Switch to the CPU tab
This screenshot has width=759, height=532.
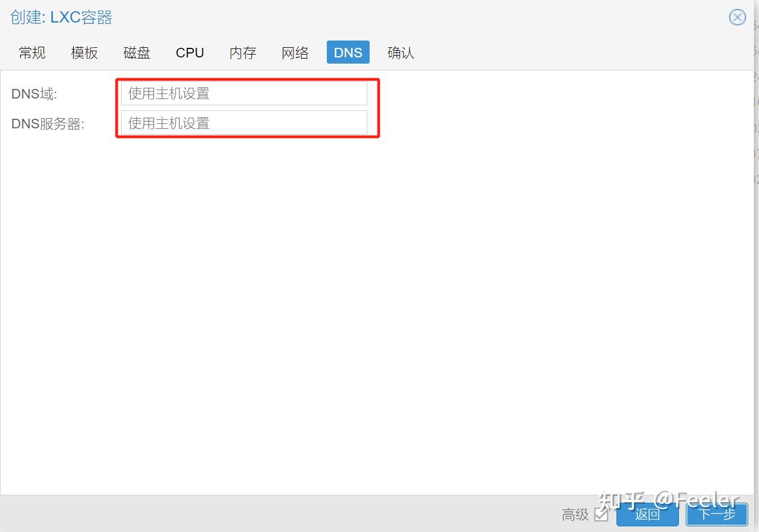coord(189,52)
